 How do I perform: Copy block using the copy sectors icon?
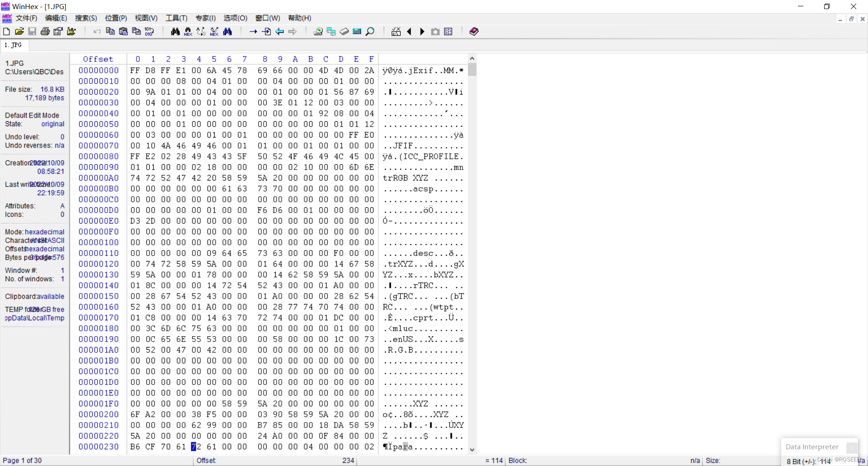[x=110, y=31]
